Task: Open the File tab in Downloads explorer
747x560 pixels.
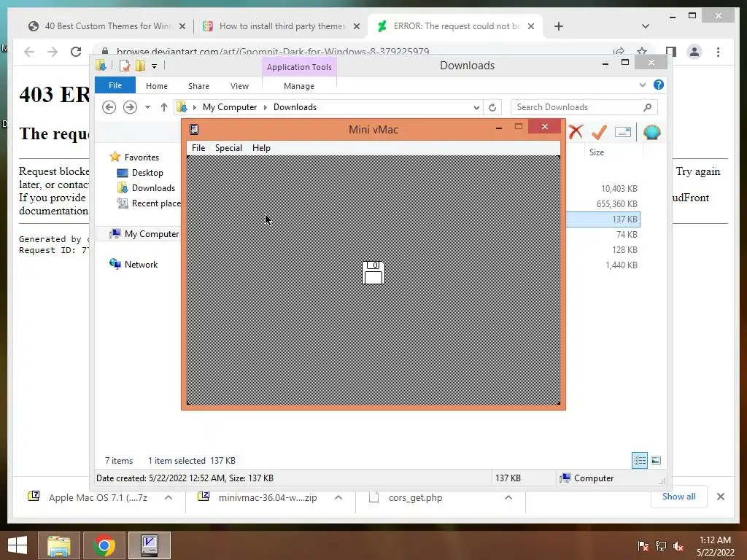Action: pyautogui.click(x=115, y=85)
